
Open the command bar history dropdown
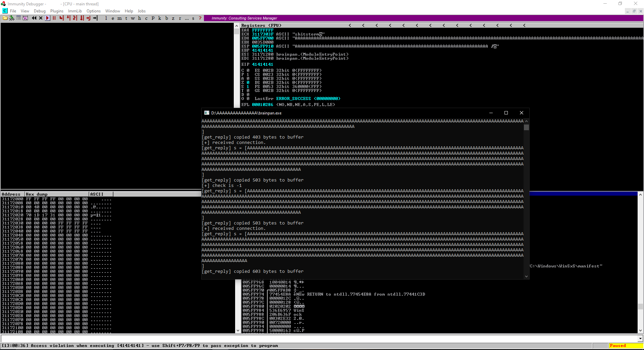click(640, 339)
